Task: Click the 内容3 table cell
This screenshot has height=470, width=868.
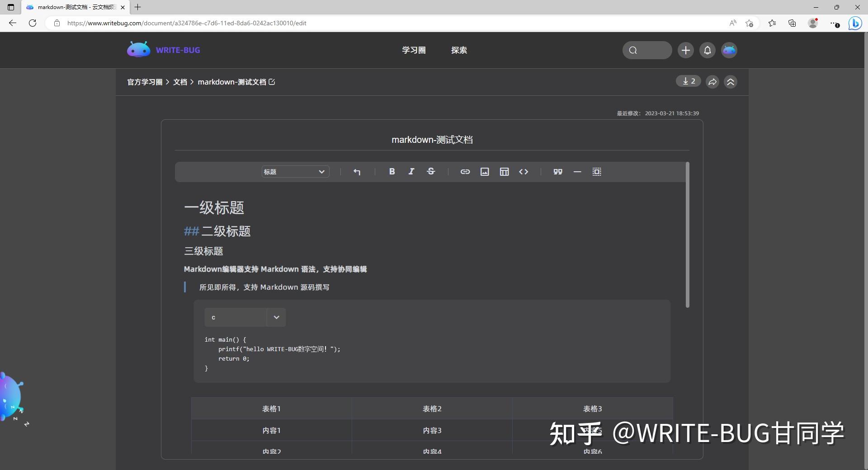Action: click(432, 430)
